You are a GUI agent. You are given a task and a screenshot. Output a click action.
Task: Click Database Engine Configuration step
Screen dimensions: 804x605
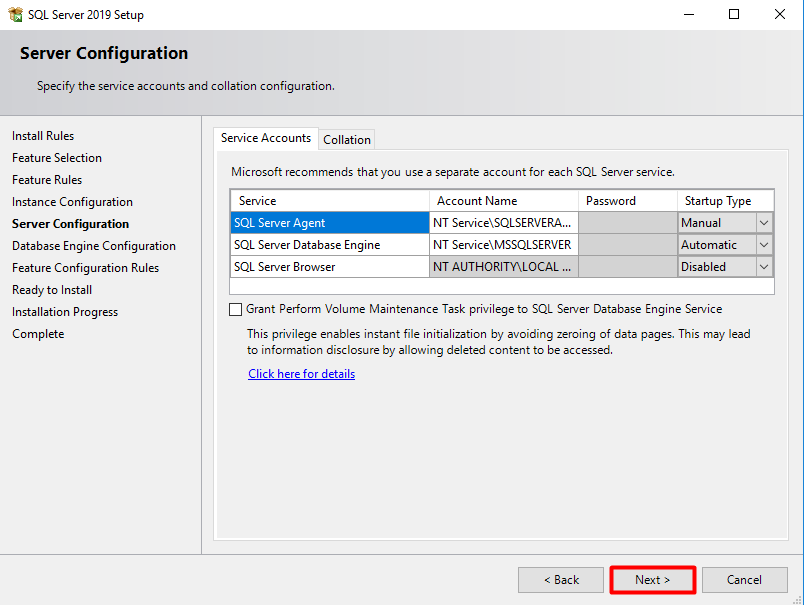point(94,246)
